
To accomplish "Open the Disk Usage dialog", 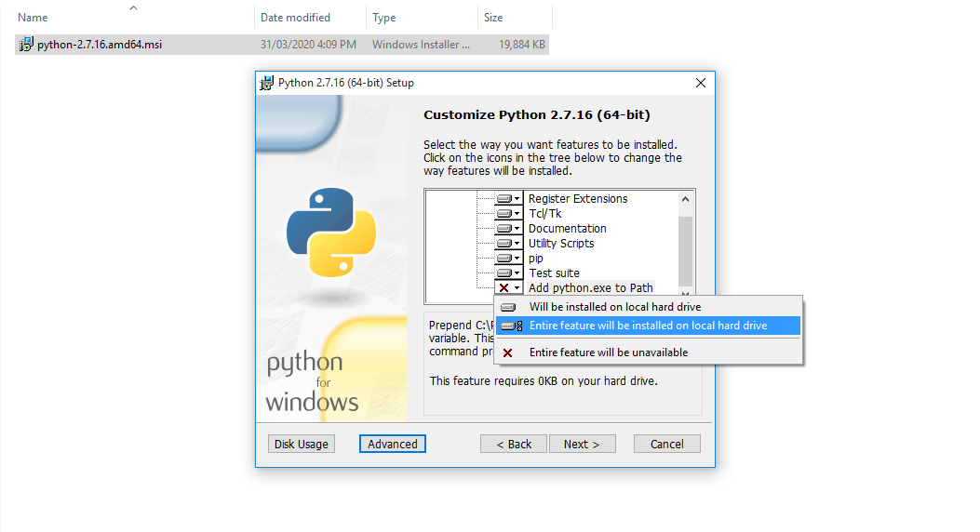I will [x=301, y=444].
